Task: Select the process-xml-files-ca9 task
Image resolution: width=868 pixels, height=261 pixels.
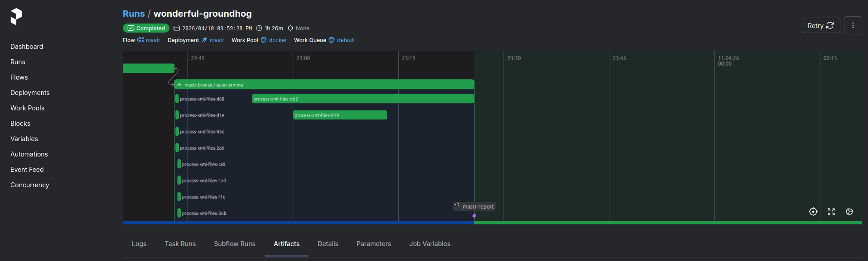Action: [x=179, y=164]
